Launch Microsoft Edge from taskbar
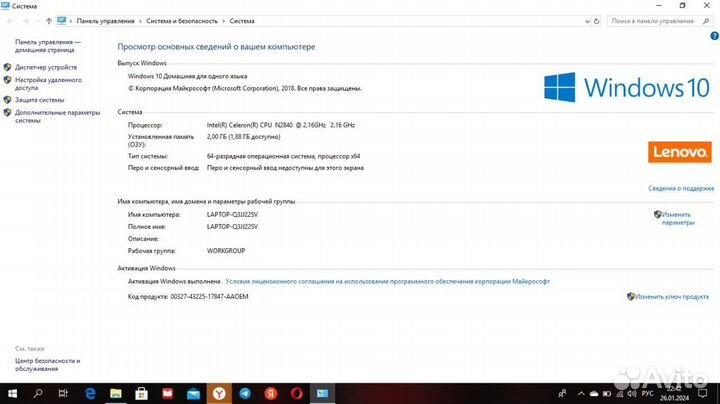The width and height of the screenshot is (720, 404). (90, 393)
